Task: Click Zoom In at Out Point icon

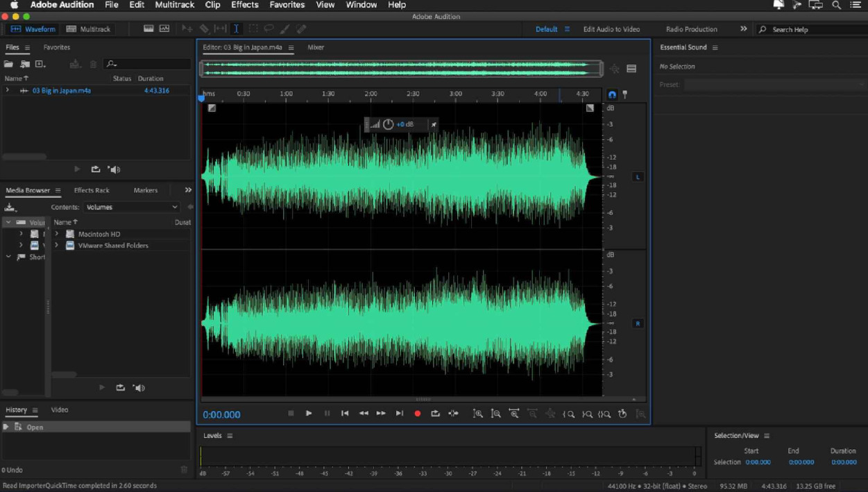Action: click(587, 414)
